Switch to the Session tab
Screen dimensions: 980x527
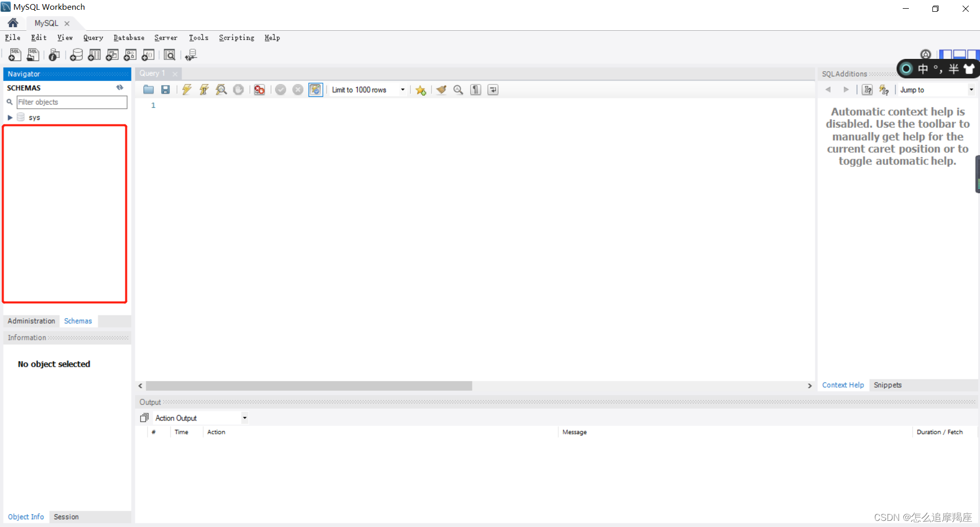pyautogui.click(x=66, y=517)
